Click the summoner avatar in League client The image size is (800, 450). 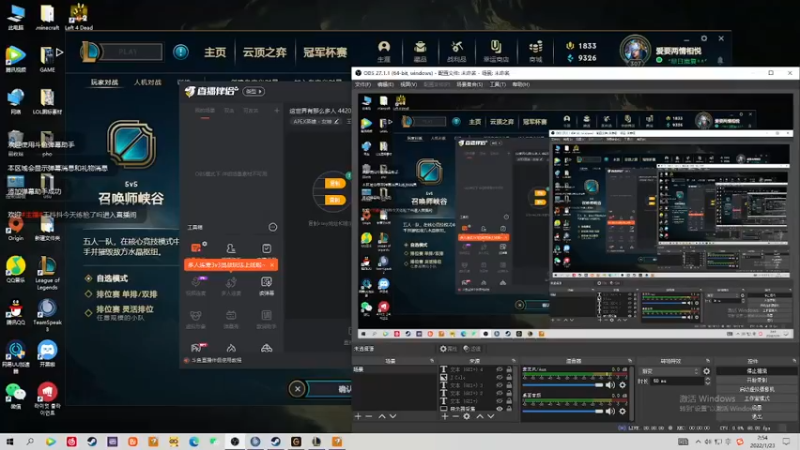[635, 51]
